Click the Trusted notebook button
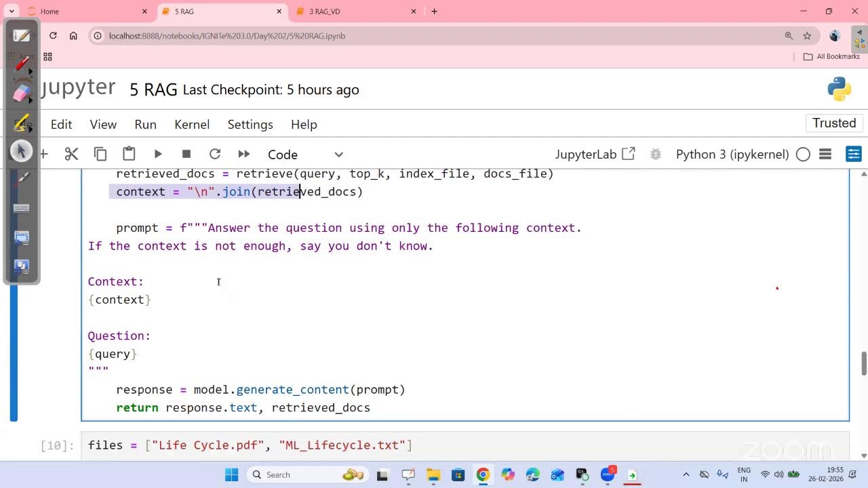The height and width of the screenshot is (488, 868). [x=834, y=123]
